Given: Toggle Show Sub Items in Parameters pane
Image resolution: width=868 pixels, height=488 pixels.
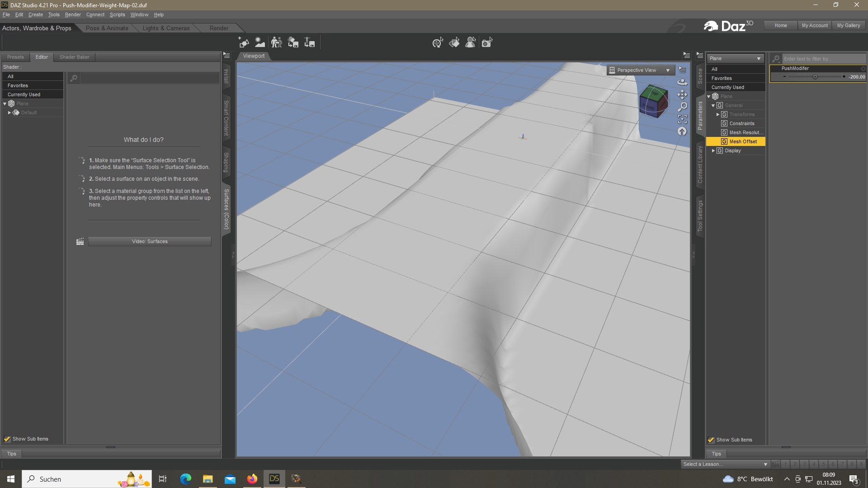Looking at the screenshot, I should point(711,440).
